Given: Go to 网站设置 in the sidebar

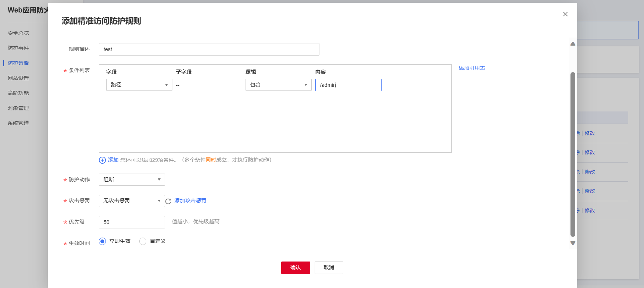Looking at the screenshot, I should (x=18, y=78).
